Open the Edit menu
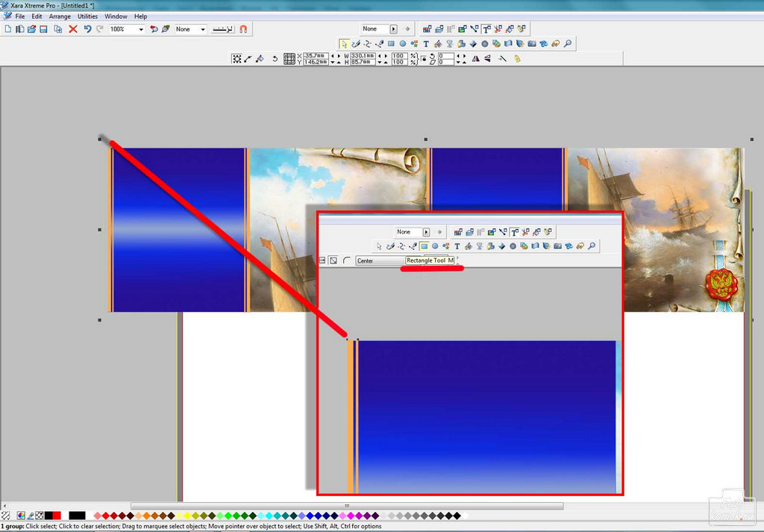 coord(37,16)
